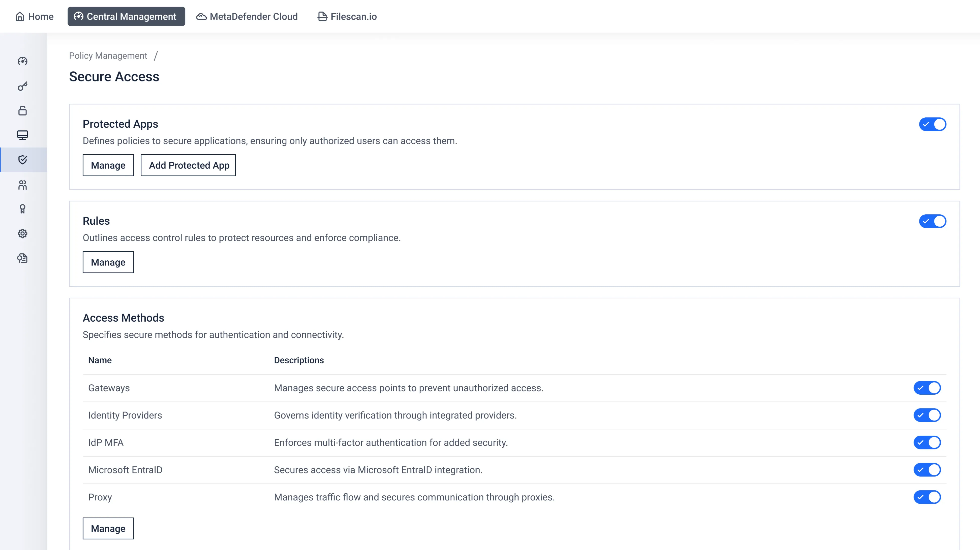Click the shield check policy icon

pos(22,160)
